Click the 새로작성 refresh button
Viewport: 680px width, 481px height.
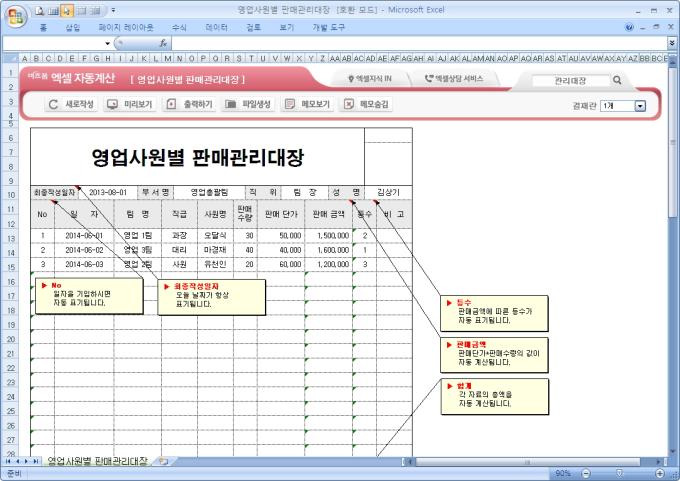tap(71, 104)
